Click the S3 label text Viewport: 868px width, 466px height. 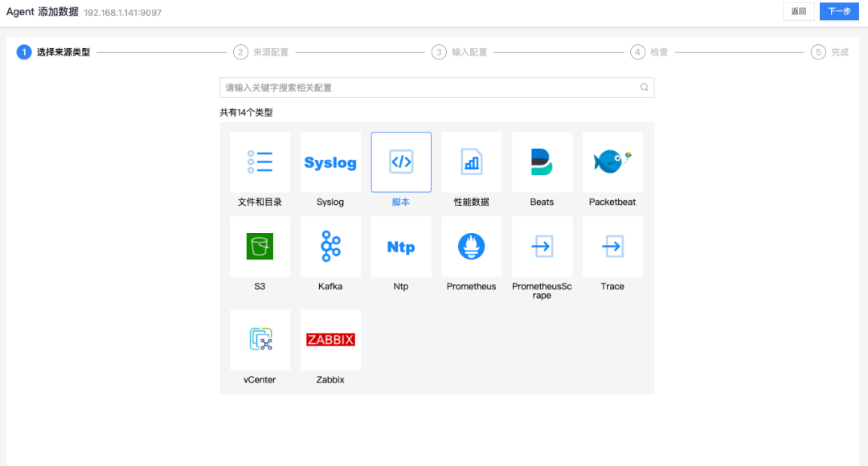tap(260, 286)
